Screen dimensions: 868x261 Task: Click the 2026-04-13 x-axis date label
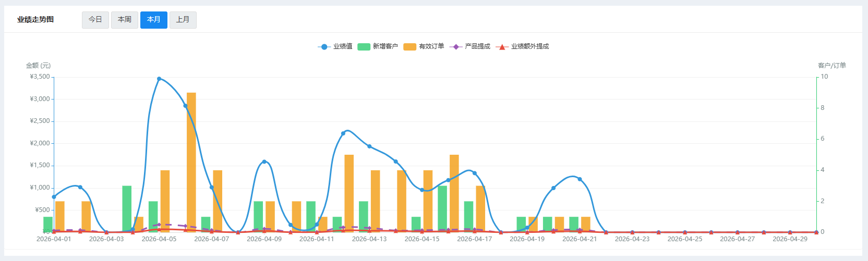click(369, 239)
